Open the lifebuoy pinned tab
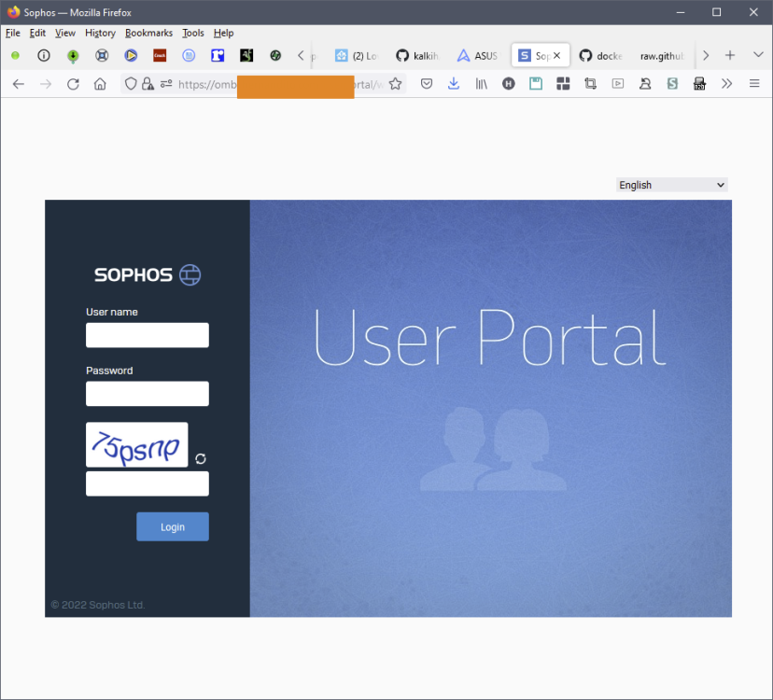The image size is (773, 700). click(102, 56)
